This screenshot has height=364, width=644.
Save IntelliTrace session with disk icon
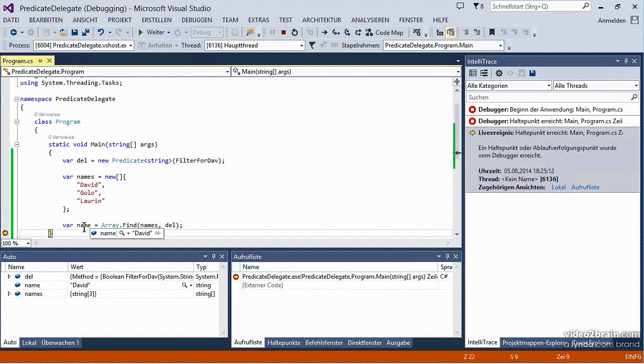(x=532, y=73)
